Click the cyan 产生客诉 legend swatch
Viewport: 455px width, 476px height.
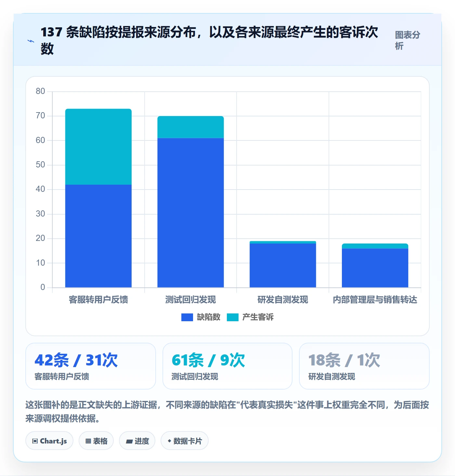[233, 317]
